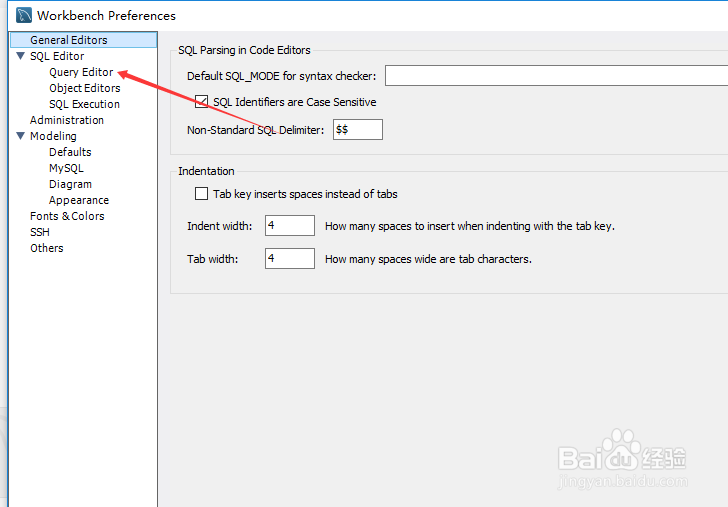The image size is (728, 507).
Task: Click the 'How many spaces to insert' description text
Action: point(469,226)
